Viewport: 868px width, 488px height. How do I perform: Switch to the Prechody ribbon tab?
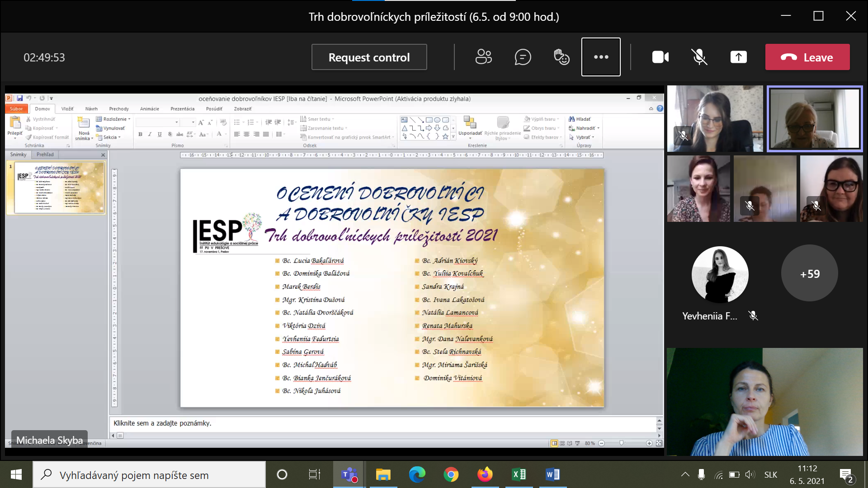click(119, 109)
